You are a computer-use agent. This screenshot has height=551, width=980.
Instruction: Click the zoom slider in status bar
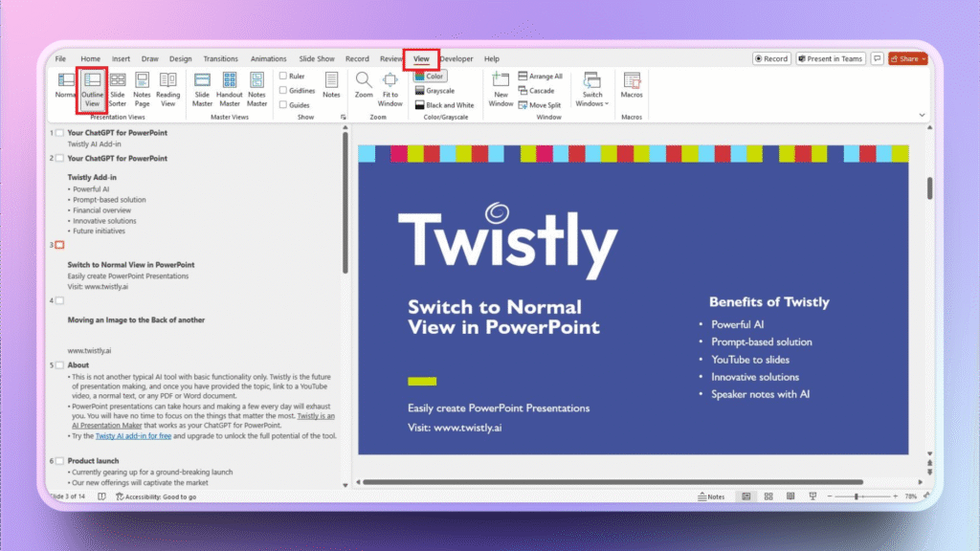tap(858, 497)
